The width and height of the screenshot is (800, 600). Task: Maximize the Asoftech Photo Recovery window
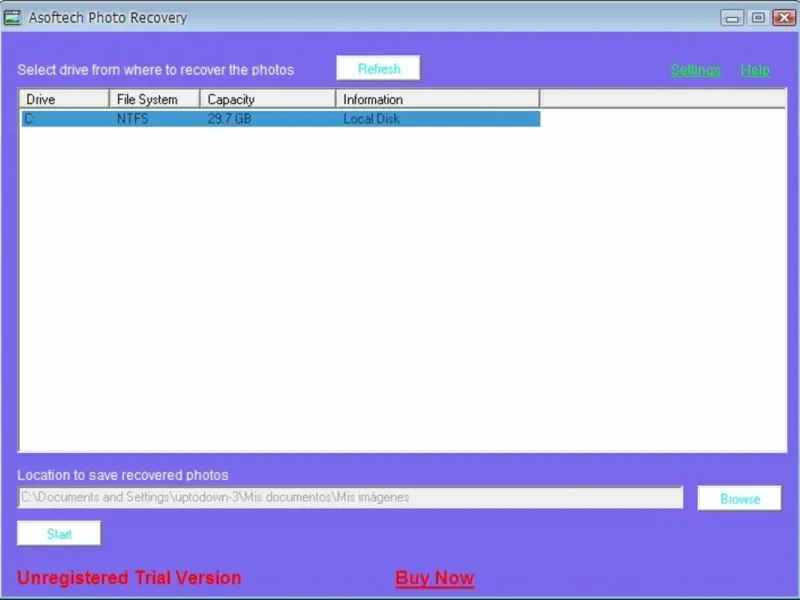click(758, 18)
